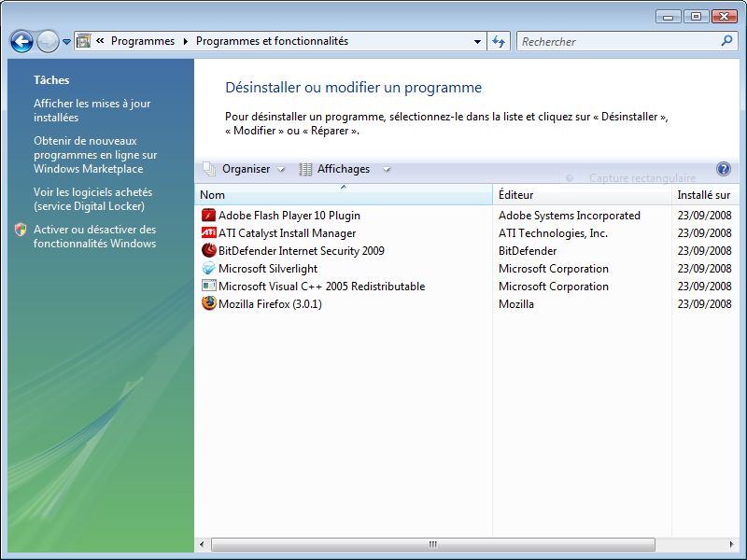Click the scrollbar right arrow

click(x=732, y=544)
